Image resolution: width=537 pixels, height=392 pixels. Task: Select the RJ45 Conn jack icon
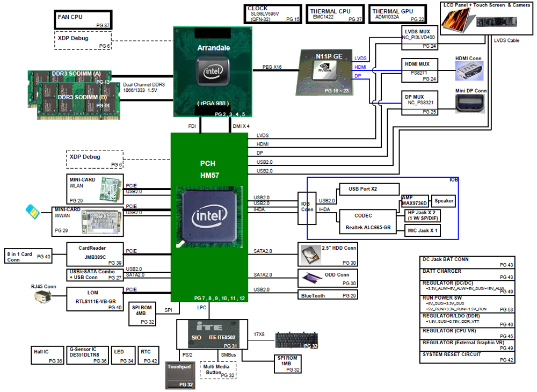coord(43,296)
